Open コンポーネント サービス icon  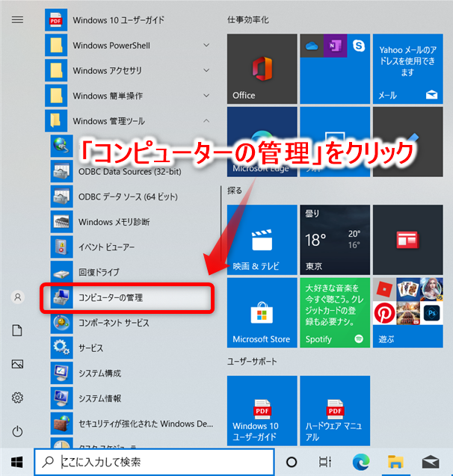61,322
